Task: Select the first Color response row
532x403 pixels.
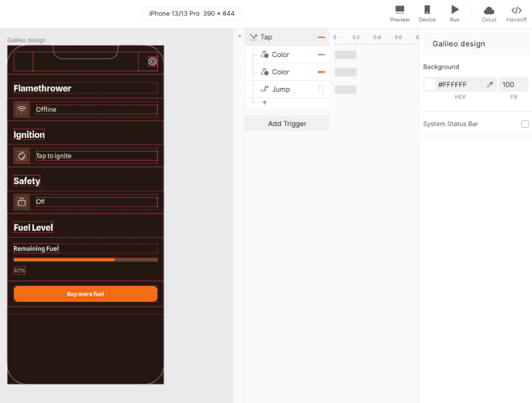Action: tap(281, 55)
